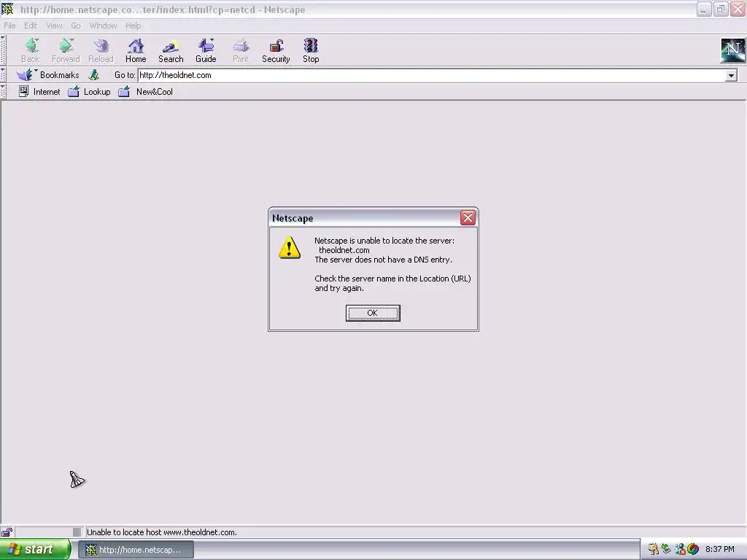Click the second system tray icon
This screenshot has width=747, height=560.
tap(667, 549)
